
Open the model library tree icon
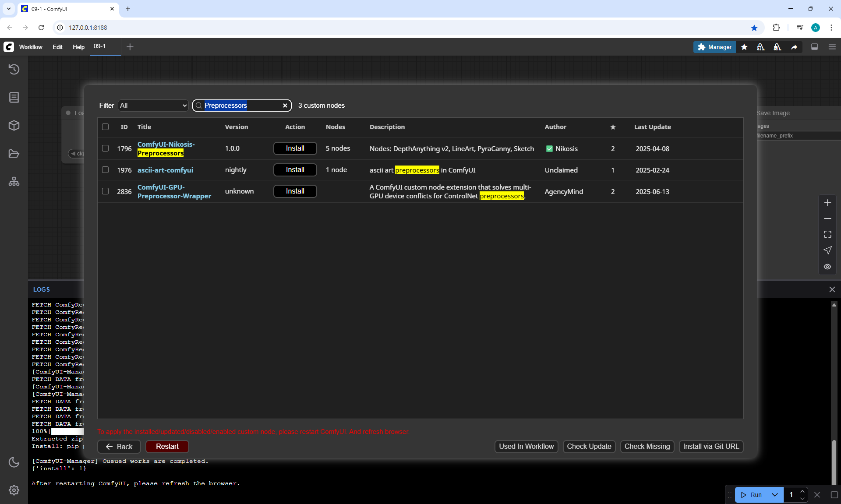tap(14, 181)
